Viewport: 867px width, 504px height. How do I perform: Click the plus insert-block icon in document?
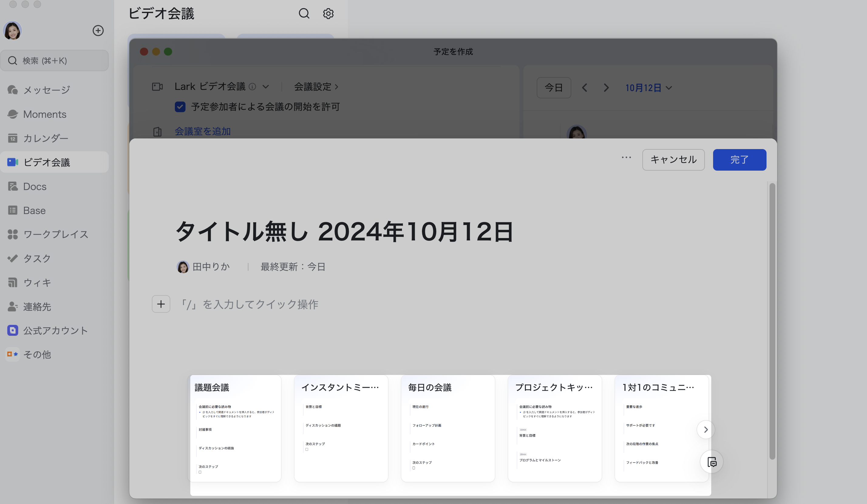pos(161,304)
